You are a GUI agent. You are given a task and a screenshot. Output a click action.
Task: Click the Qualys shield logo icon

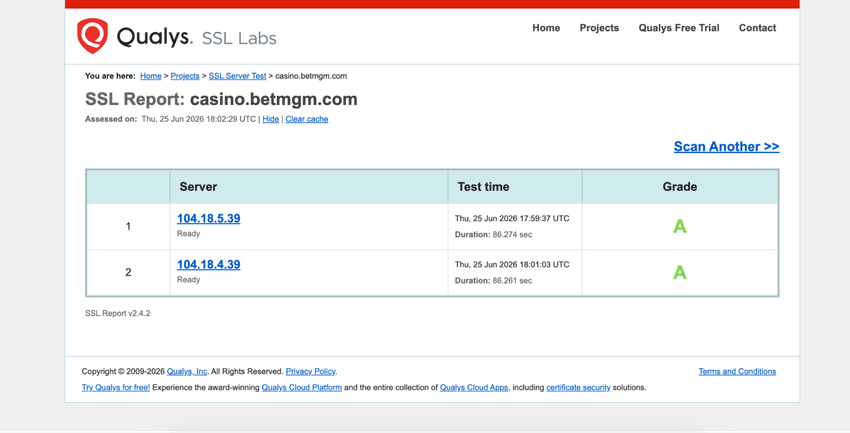coord(92,36)
